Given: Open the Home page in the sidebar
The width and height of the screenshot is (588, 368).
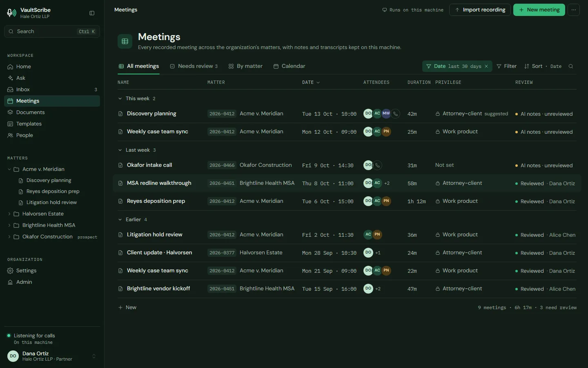Looking at the screenshot, I should 52,67.
